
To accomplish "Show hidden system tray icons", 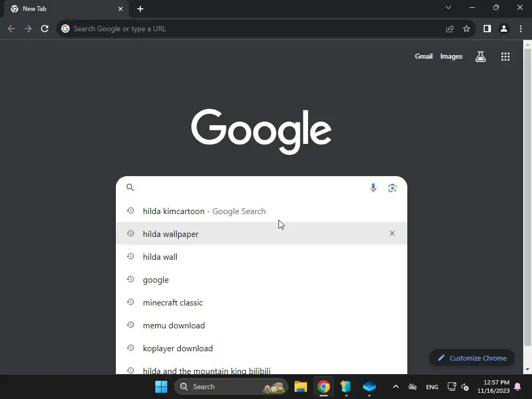I will 395,387.
